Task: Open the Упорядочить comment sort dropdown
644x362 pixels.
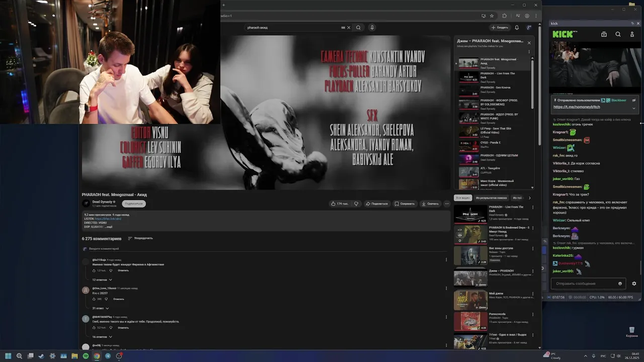Action: click(x=140, y=238)
